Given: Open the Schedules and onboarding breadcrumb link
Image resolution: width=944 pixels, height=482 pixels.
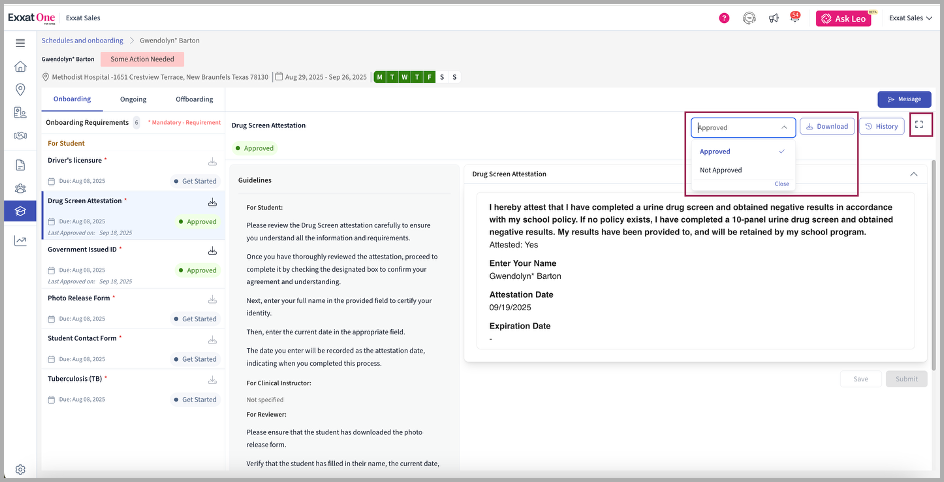Looking at the screenshot, I should [x=82, y=40].
